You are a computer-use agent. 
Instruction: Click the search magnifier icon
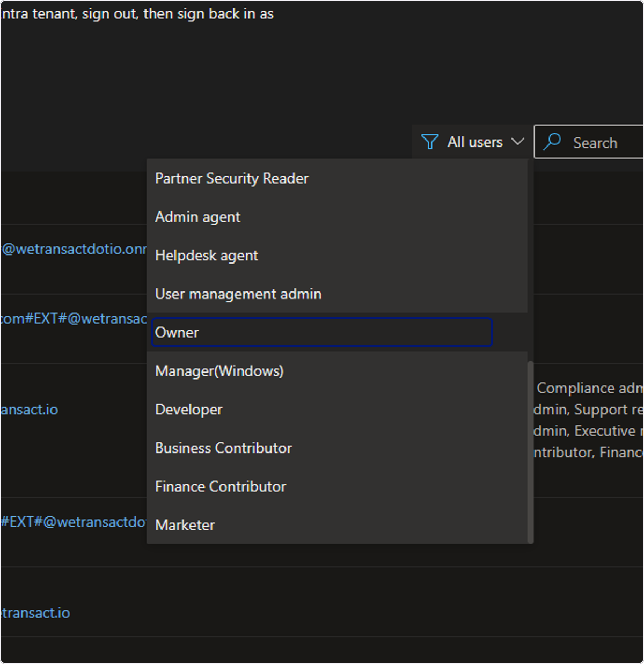point(552,142)
